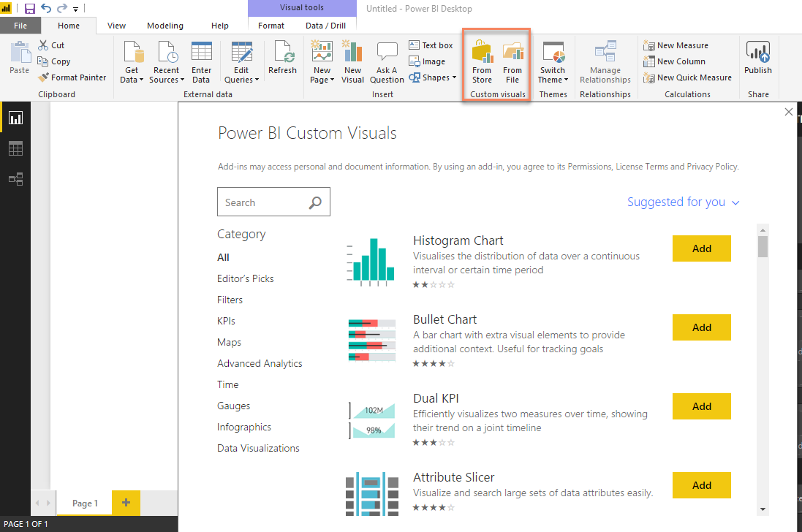Viewport: 802px width, 532px height.
Task: Add the Histogram Chart visual
Action: [700, 248]
